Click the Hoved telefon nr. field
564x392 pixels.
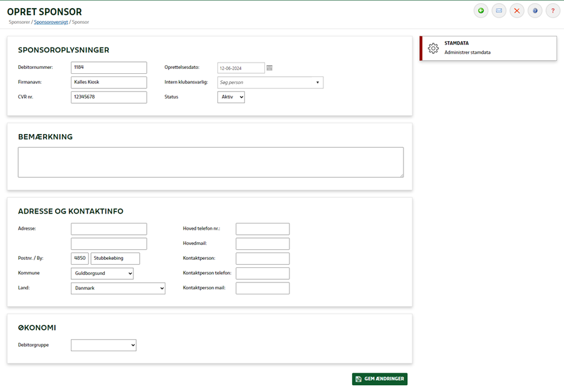coord(263,229)
